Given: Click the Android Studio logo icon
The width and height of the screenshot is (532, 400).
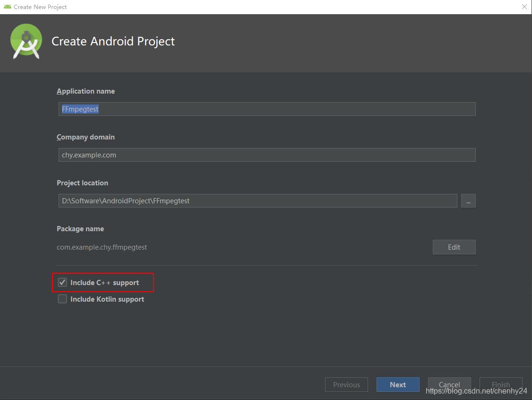Looking at the screenshot, I should click(x=26, y=42).
